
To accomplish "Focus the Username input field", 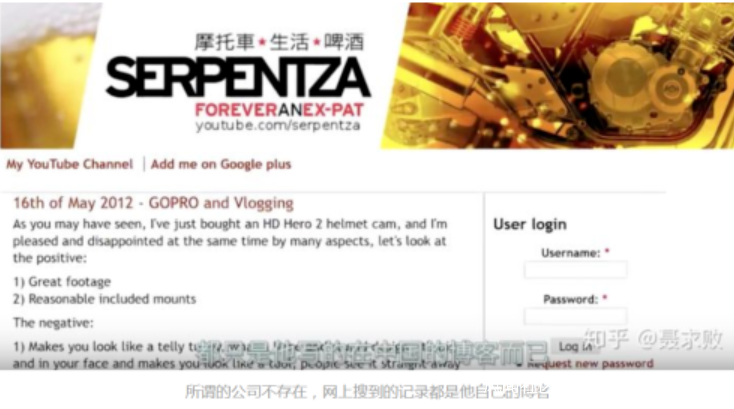I will click(x=575, y=270).
